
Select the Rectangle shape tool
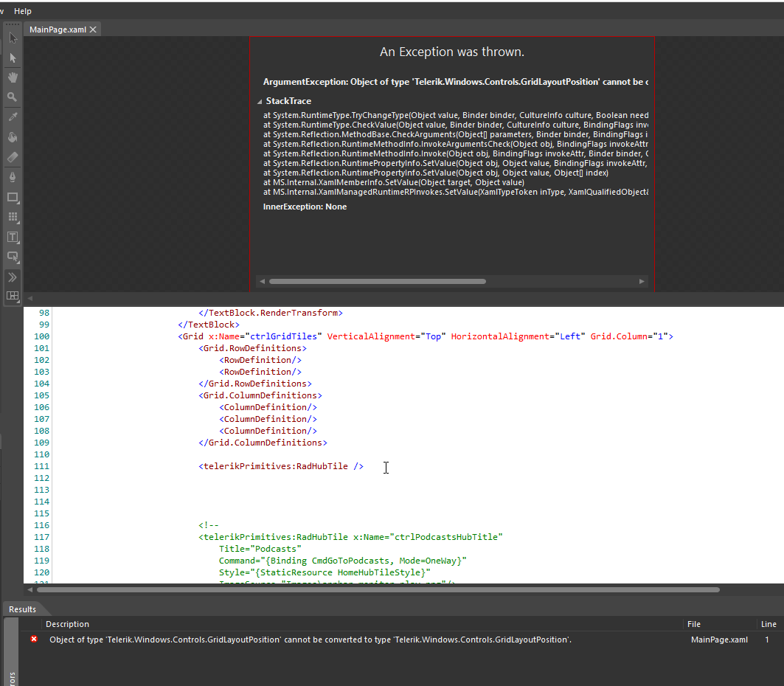(13, 198)
